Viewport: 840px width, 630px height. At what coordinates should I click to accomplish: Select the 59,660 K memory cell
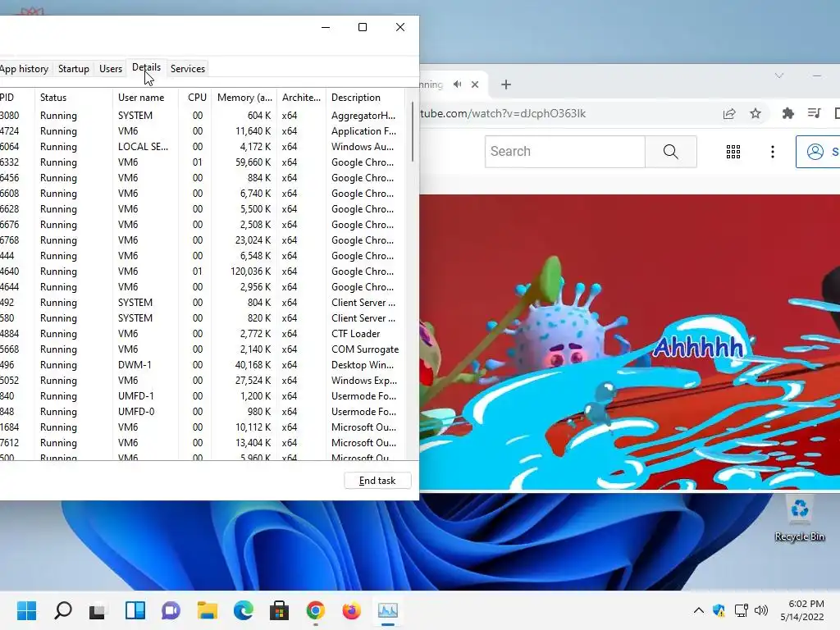pos(253,162)
